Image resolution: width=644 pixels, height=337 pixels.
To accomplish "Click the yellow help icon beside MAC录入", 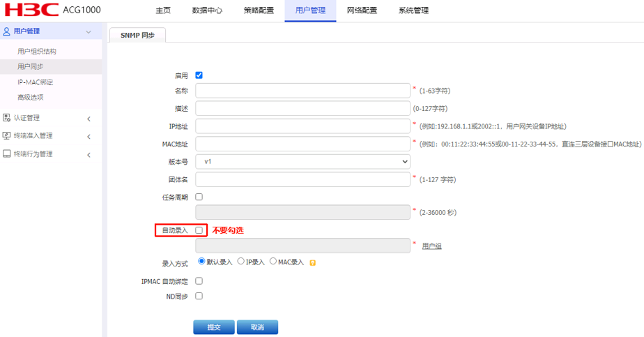I will coord(313,263).
